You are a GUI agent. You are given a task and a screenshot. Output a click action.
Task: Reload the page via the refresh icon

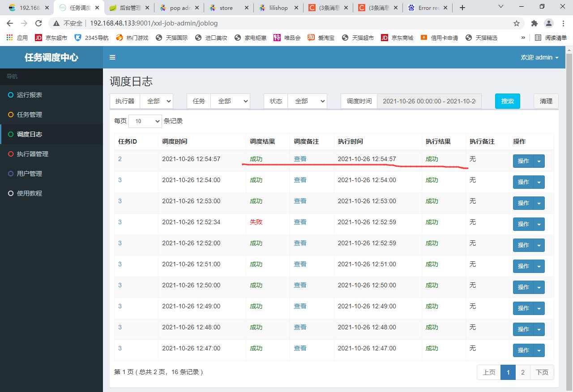point(38,23)
